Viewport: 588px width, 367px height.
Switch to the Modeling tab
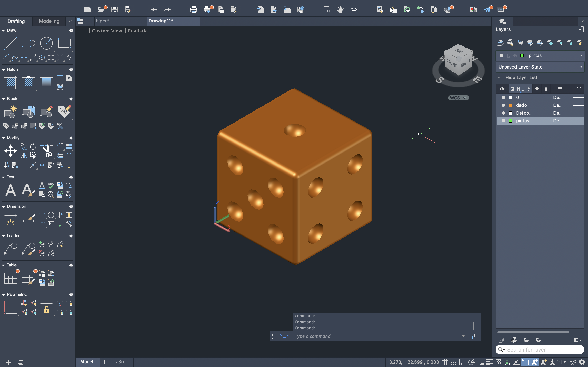click(49, 21)
